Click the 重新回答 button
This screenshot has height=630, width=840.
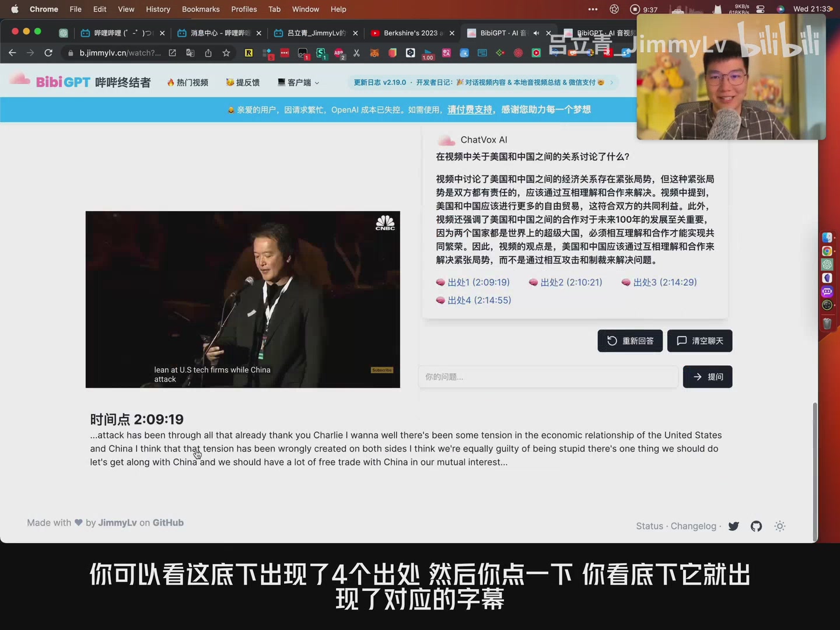tap(630, 341)
